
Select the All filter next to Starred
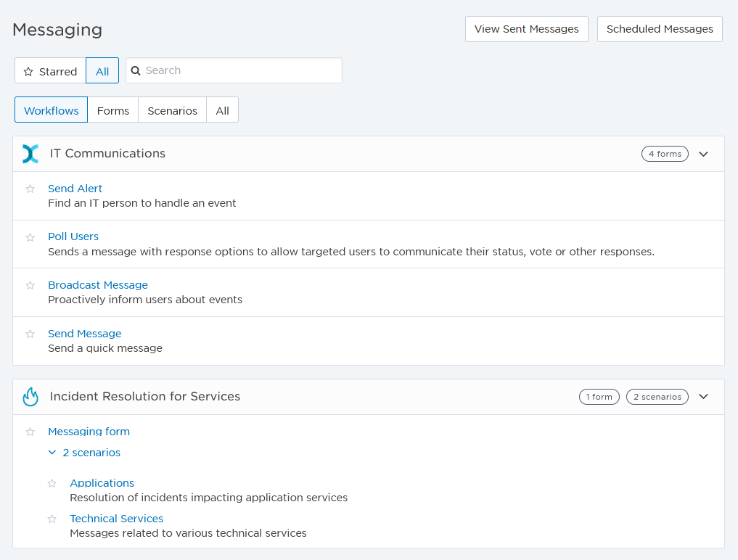coord(102,71)
